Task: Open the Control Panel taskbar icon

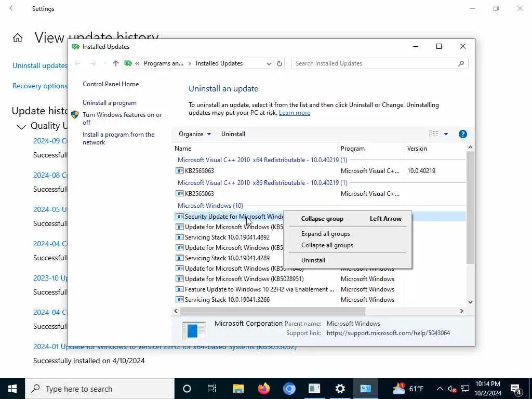Action: (x=365, y=389)
